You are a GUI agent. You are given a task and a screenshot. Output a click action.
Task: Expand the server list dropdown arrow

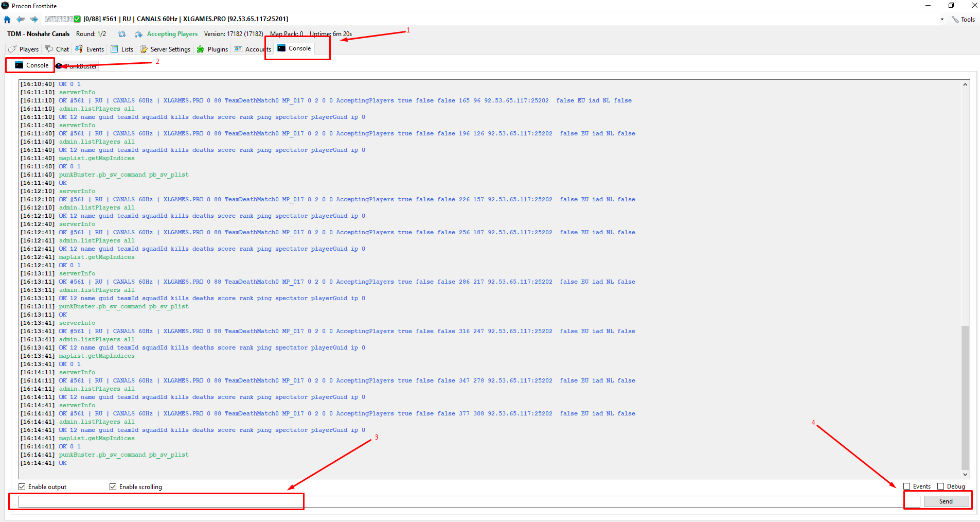click(942, 20)
